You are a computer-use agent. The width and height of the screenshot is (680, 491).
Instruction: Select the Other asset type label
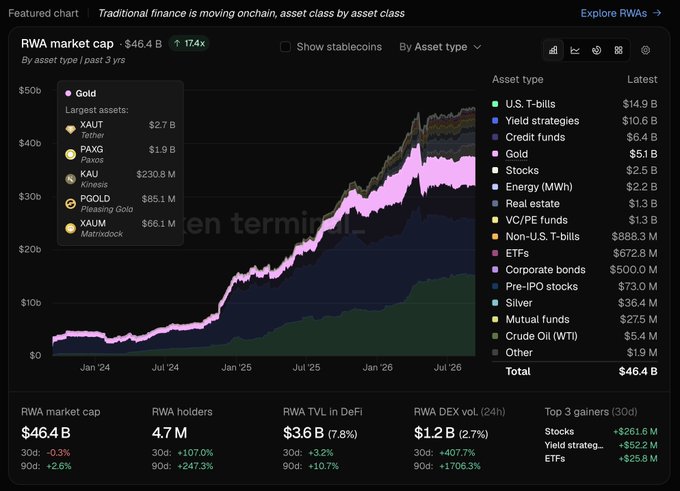click(519, 352)
